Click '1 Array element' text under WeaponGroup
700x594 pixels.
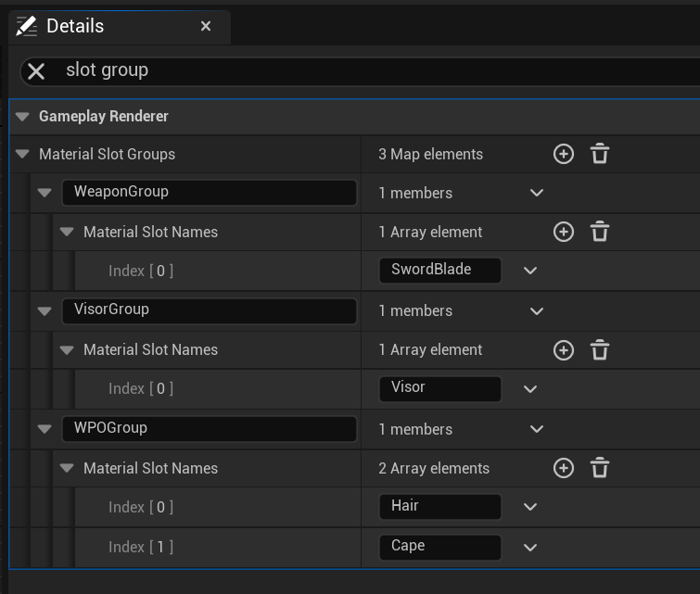click(x=430, y=232)
